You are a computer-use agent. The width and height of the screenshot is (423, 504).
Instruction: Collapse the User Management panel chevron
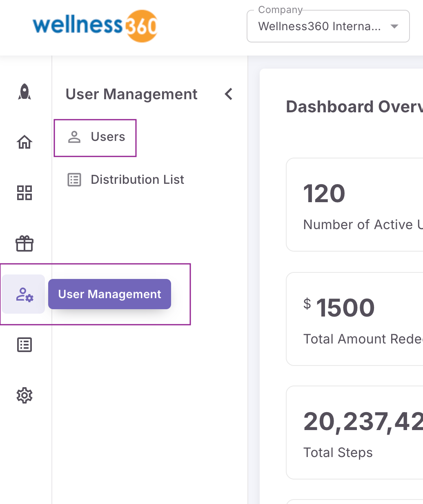coord(229,94)
